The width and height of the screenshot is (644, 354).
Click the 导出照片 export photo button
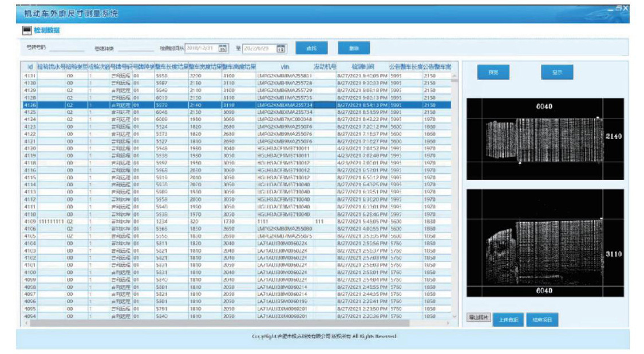(x=479, y=317)
